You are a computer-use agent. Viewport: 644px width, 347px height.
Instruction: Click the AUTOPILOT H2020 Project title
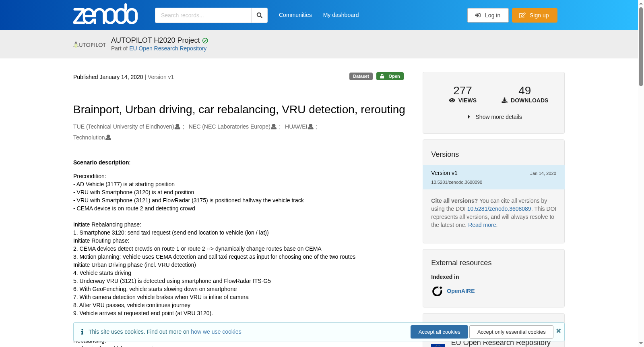point(155,40)
